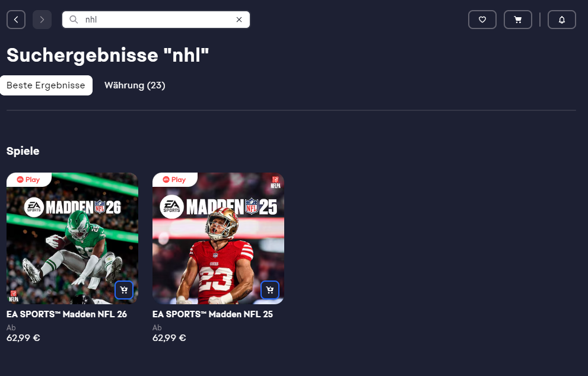The width and height of the screenshot is (588, 376).
Task: Click the search magnifier icon
Action: (x=74, y=20)
